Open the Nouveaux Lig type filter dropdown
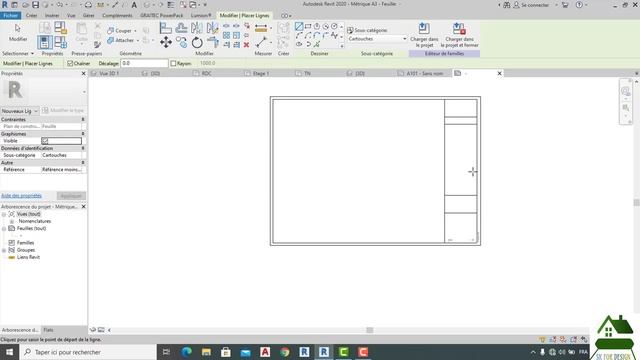 pos(20,111)
